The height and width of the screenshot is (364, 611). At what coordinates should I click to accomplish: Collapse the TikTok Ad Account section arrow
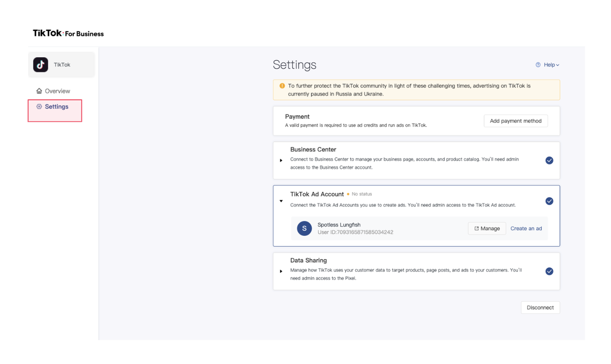click(281, 201)
